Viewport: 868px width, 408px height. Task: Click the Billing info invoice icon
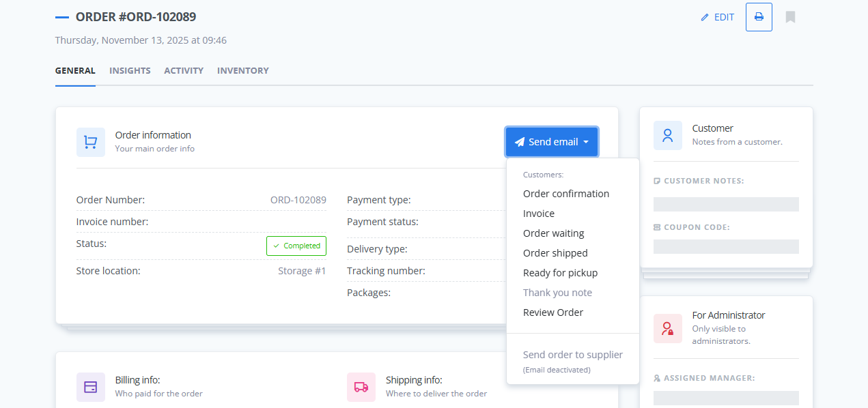tap(90, 387)
